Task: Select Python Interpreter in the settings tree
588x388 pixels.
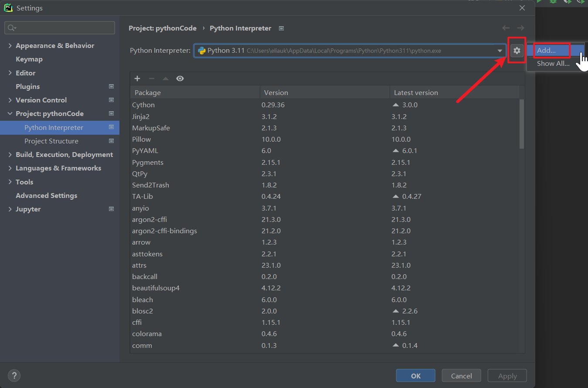Action: coord(60,127)
